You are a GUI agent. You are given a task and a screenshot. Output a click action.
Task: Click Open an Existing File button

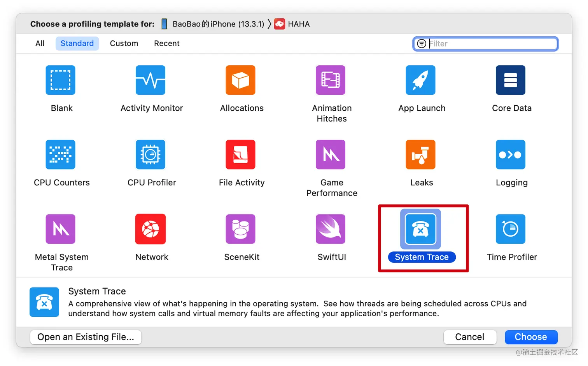(x=86, y=337)
